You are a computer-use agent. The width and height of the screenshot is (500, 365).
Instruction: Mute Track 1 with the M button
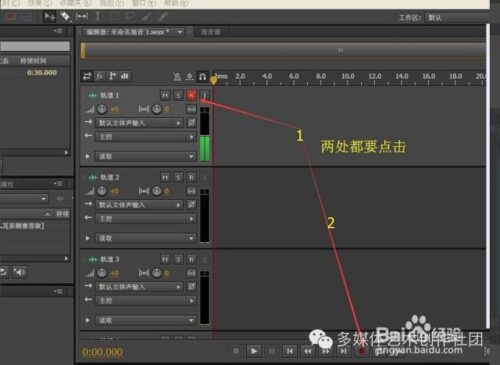point(165,96)
